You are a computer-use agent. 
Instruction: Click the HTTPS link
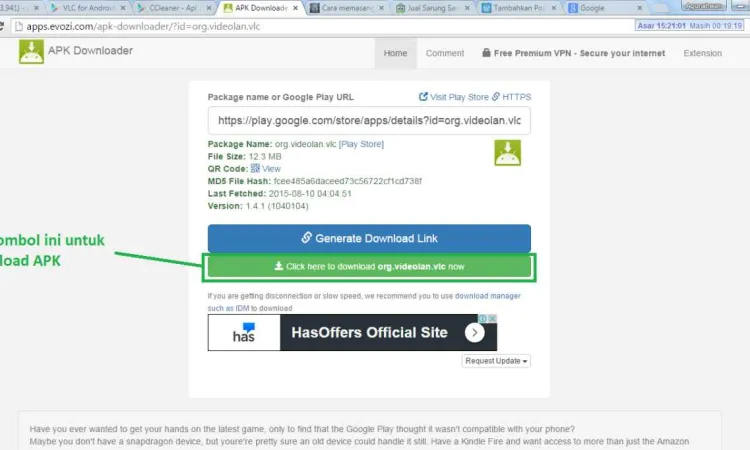pyautogui.click(x=511, y=97)
